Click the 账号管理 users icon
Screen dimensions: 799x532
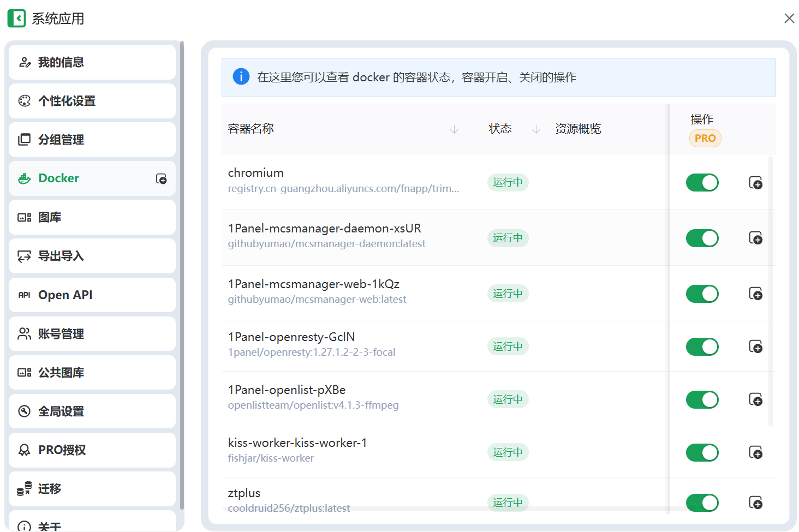25,334
